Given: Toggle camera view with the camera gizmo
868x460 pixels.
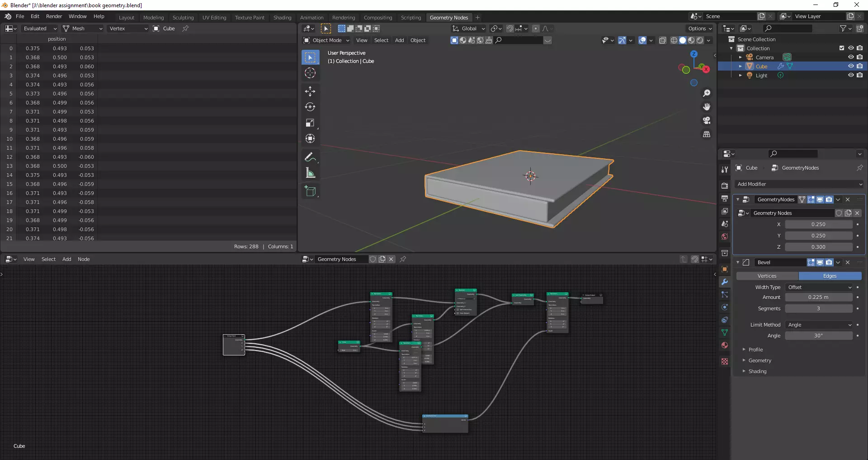Looking at the screenshot, I should tap(707, 120).
